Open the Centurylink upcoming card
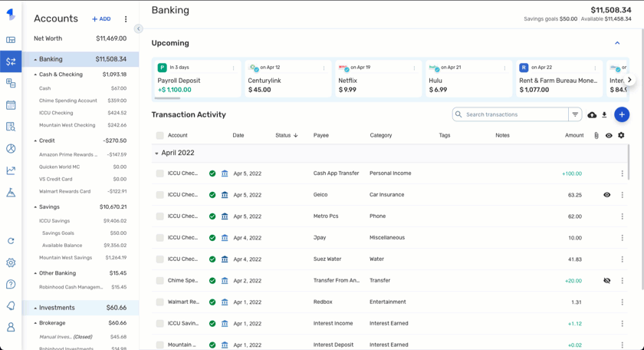The image size is (644, 350). pyautogui.click(x=288, y=79)
